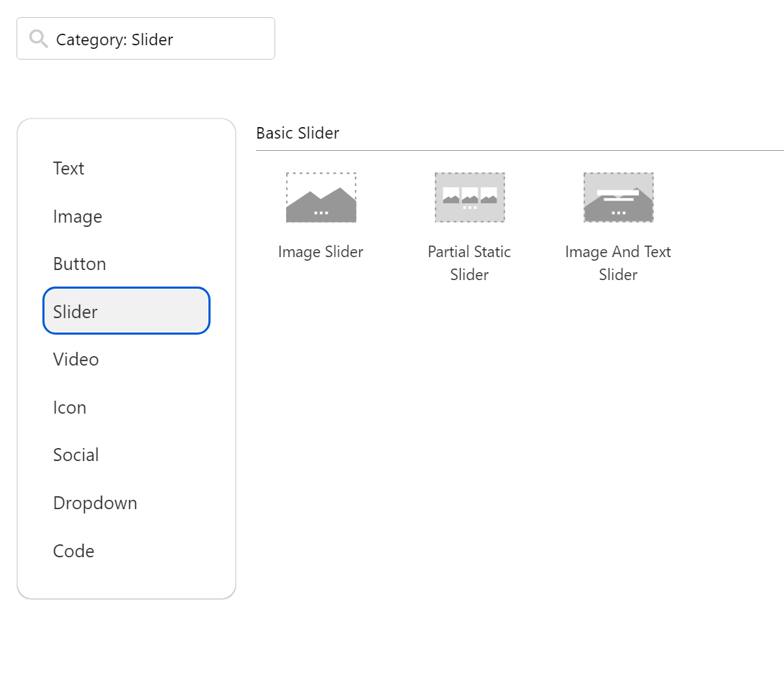Click the Basic Slider section heading

pos(298,133)
